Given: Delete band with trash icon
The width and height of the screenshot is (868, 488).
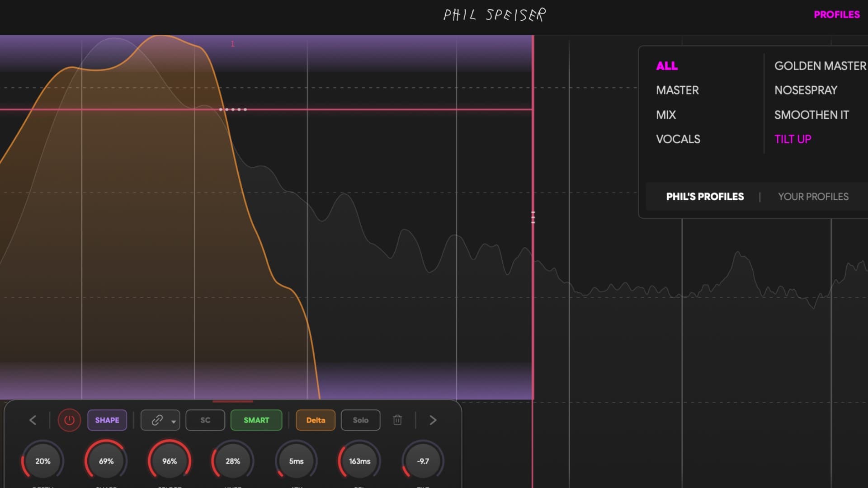Looking at the screenshot, I should pyautogui.click(x=397, y=420).
